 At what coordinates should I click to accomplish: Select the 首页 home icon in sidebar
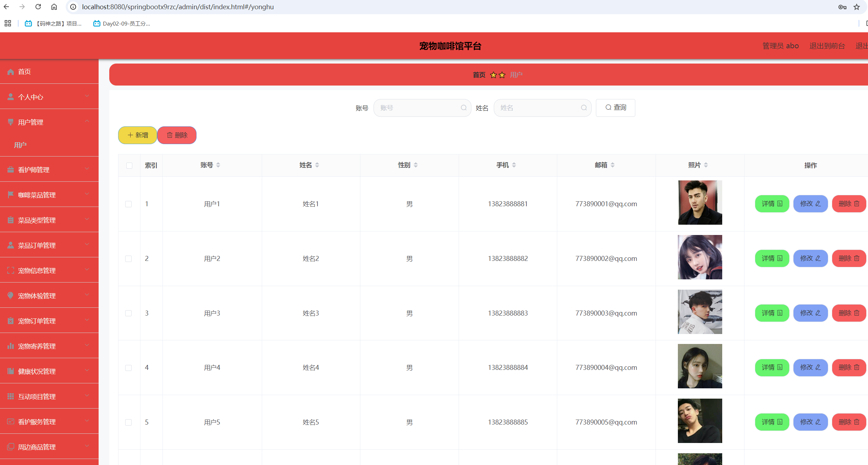(x=11, y=72)
